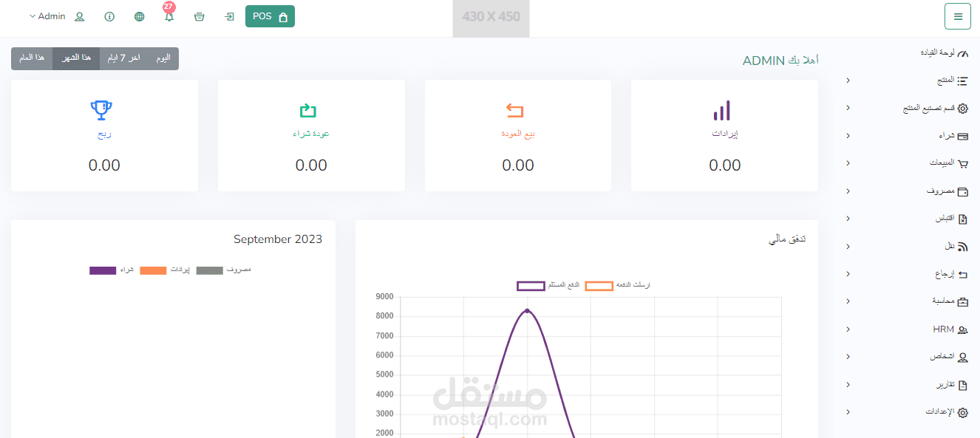This screenshot has width=980, height=438.
Task: Expand the شراء menu chevron
Action: (x=848, y=136)
